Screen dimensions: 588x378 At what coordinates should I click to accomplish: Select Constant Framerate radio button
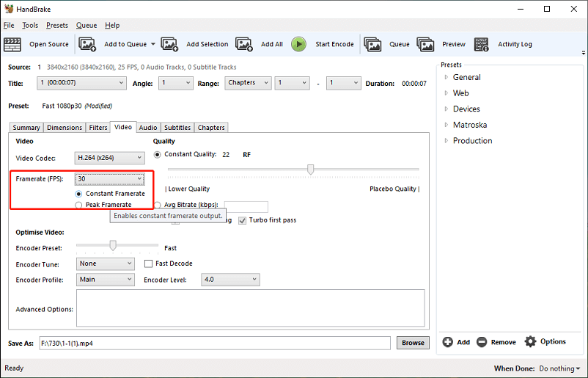78,194
